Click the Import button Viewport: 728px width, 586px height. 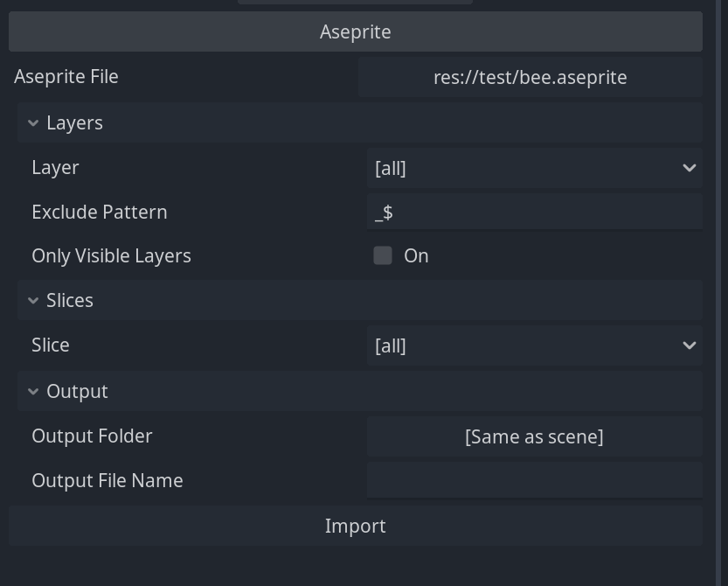coord(355,526)
